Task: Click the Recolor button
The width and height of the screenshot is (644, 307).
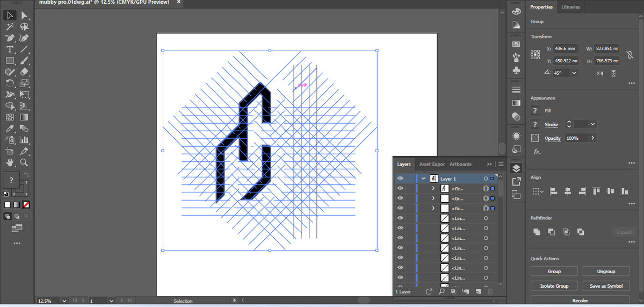Action: [x=580, y=301]
